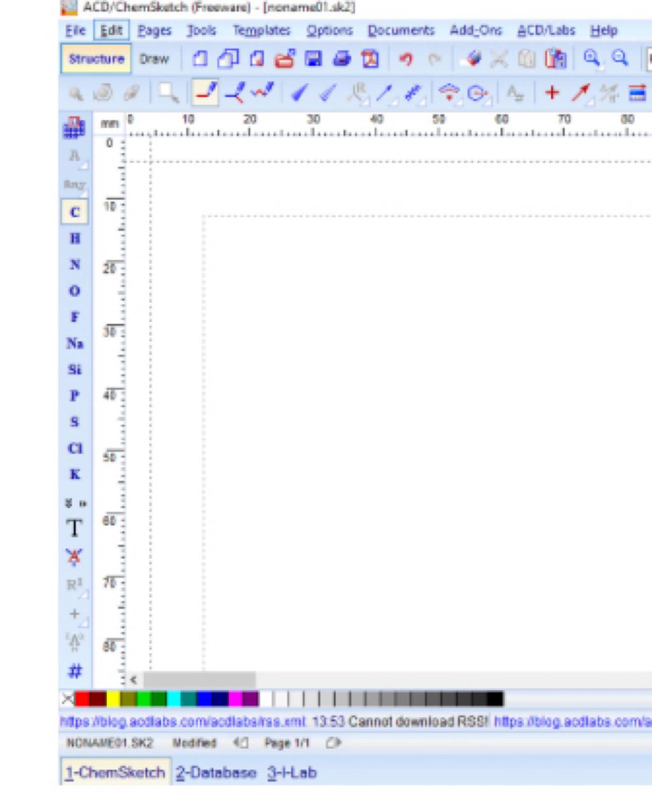The width and height of the screenshot is (652, 812).
Task: Select the red Reaction Arrow tool
Action: click(x=580, y=94)
